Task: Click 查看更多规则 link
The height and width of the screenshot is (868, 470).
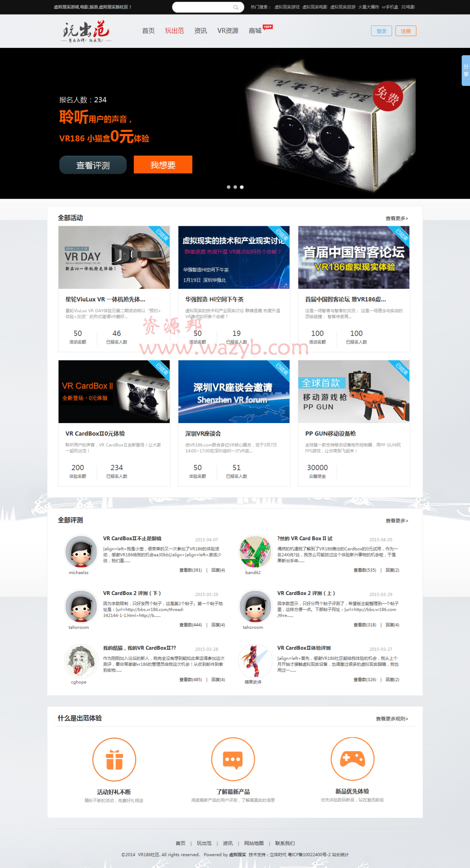Action: [392, 719]
